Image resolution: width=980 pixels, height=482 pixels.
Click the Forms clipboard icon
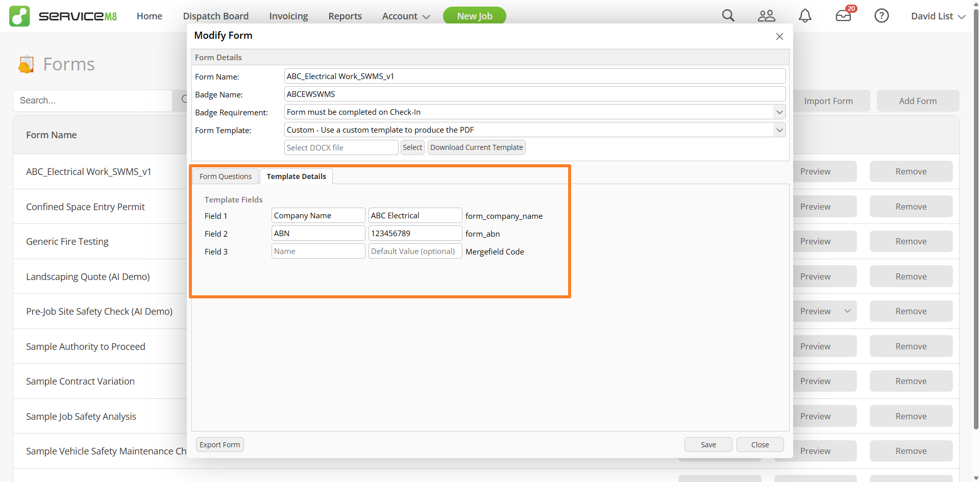coord(26,64)
